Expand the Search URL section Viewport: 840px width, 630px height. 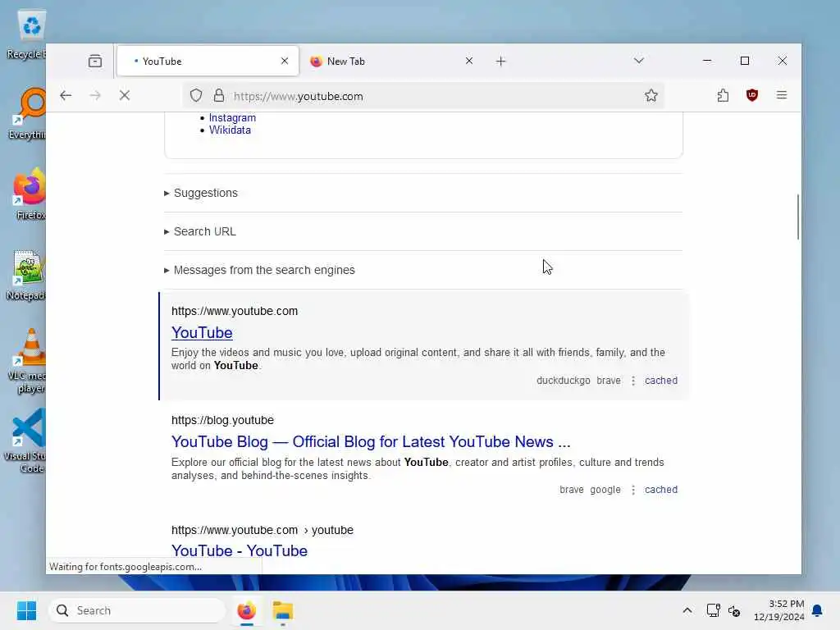click(200, 231)
